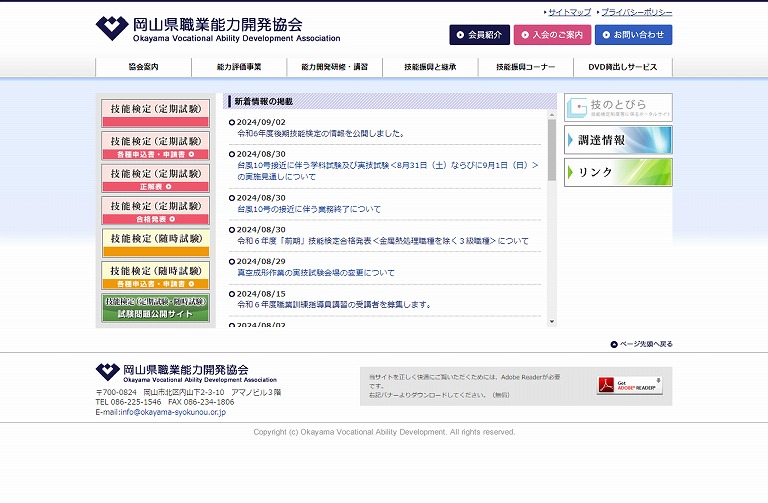Open the リンク banner
Screen dimensions: 768x503
pyautogui.click(x=617, y=172)
